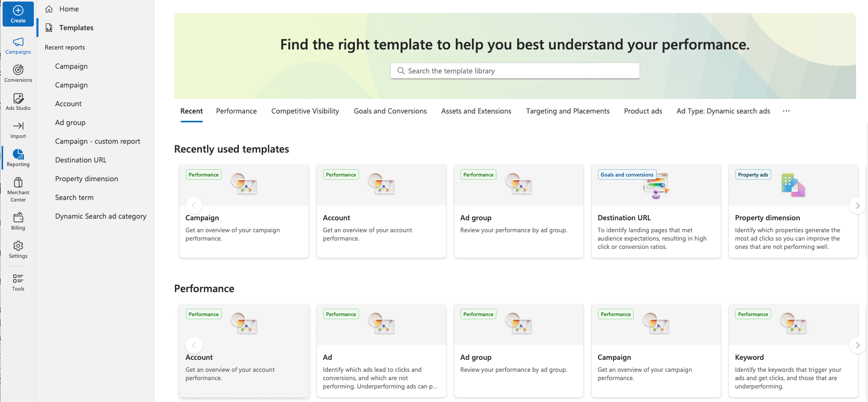The height and width of the screenshot is (402, 868).
Task: Switch to Competitive Visibility tab
Action: (x=305, y=111)
